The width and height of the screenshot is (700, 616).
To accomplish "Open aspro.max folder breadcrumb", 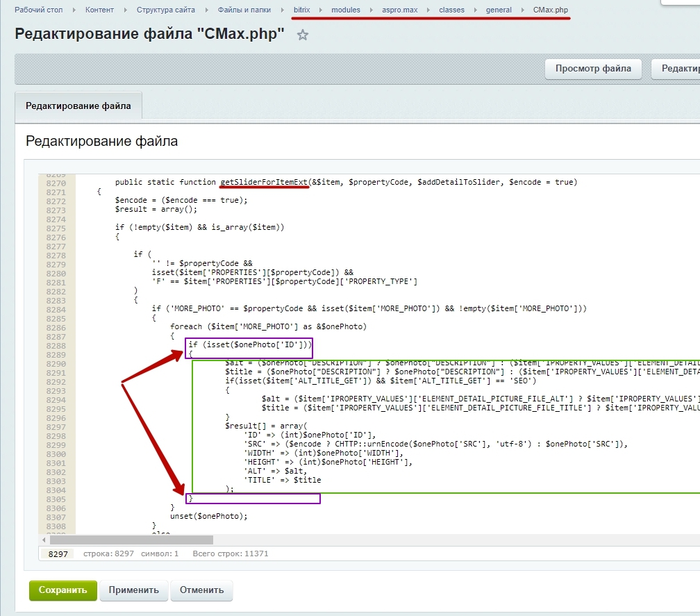I will coord(400,10).
